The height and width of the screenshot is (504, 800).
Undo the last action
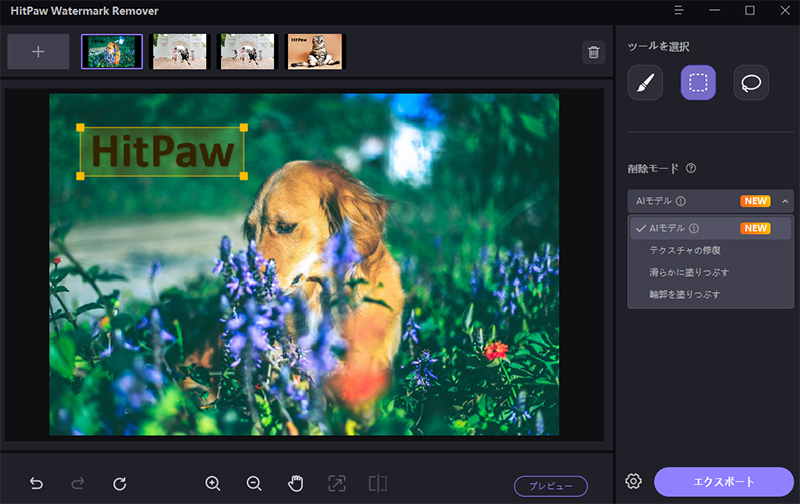tap(36, 483)
